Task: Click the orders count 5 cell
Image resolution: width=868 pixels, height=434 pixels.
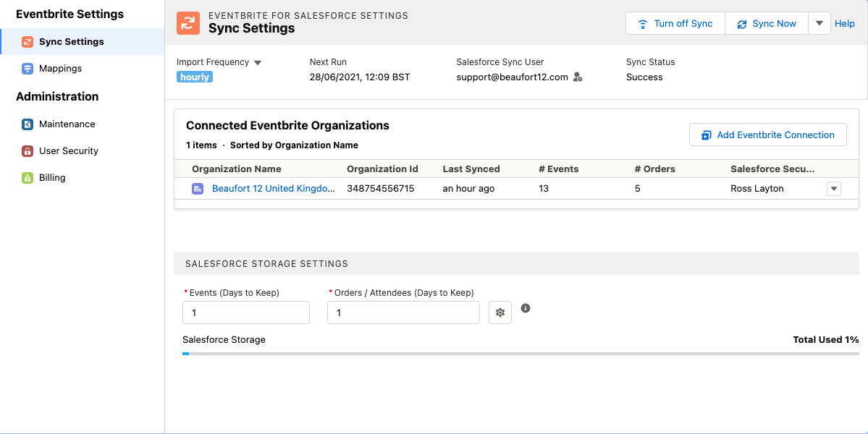Action: coord(638,189)
